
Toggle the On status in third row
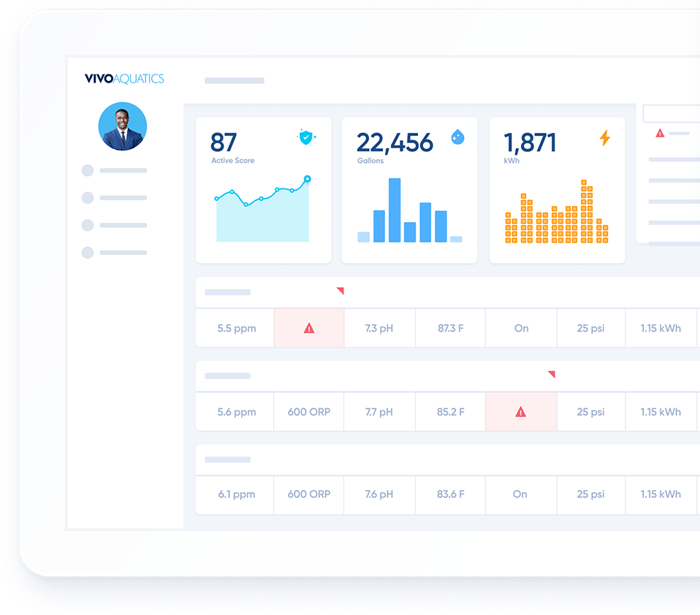pos(520,494)
